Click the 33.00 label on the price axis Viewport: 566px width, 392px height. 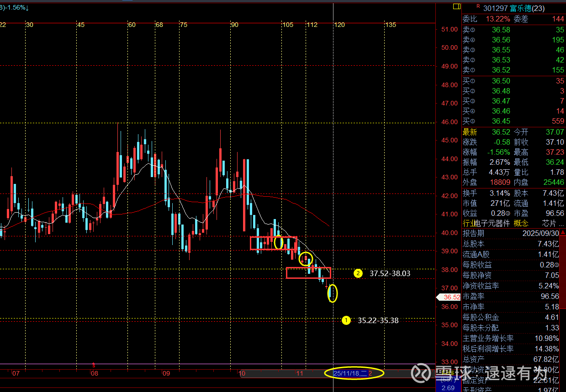click(450, 362)
